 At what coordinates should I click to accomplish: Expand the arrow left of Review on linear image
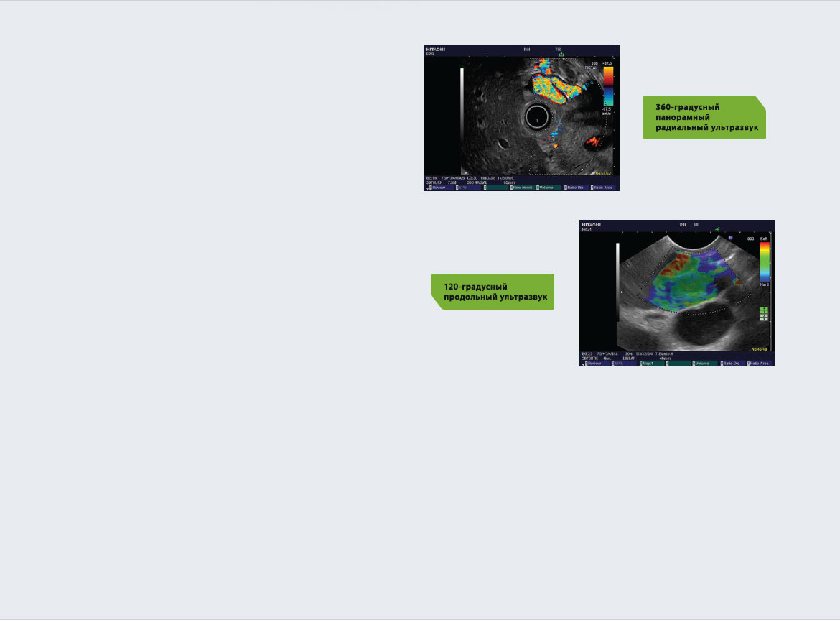583,364
